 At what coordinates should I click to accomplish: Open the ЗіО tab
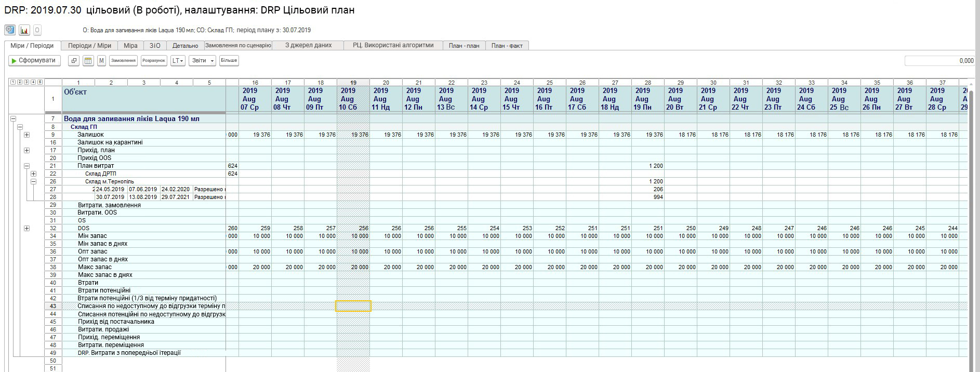[155, 46]
